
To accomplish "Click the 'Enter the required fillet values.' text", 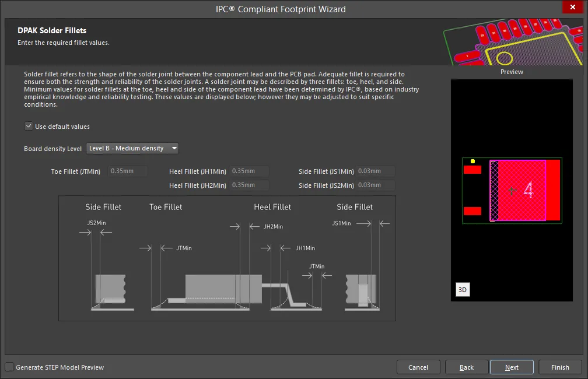I will click(x=64, y=43).
